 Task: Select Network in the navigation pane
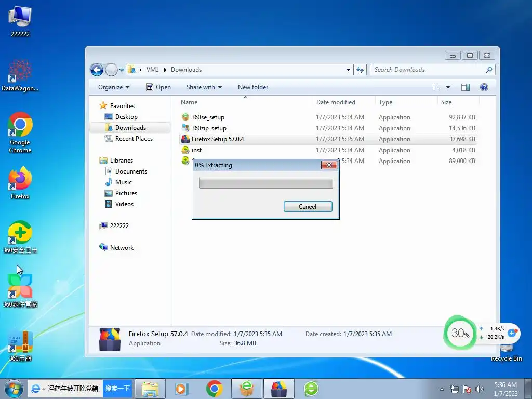(x=116, y=248)
